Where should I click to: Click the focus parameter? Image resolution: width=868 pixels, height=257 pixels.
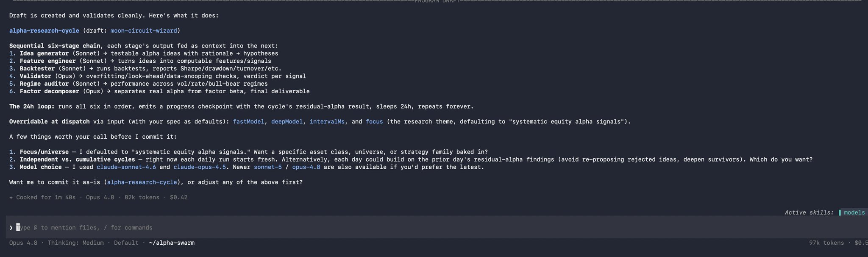[x=374, y=122]
